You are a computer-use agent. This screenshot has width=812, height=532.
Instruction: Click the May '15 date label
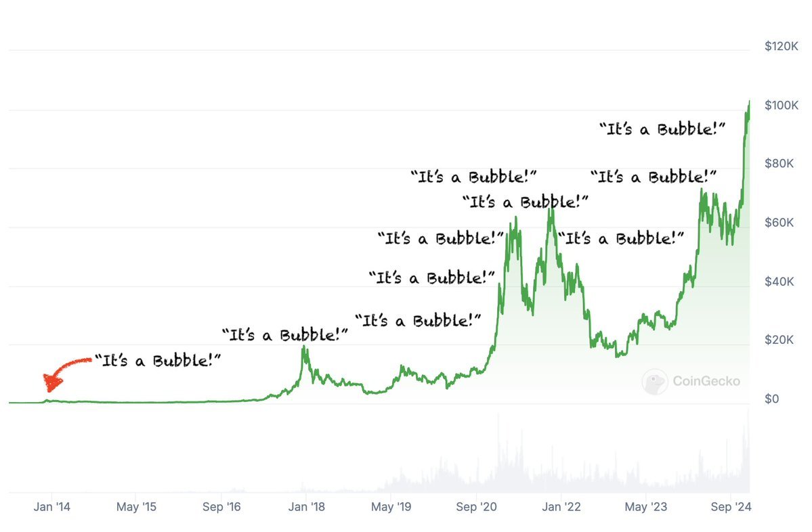(137, 507)
